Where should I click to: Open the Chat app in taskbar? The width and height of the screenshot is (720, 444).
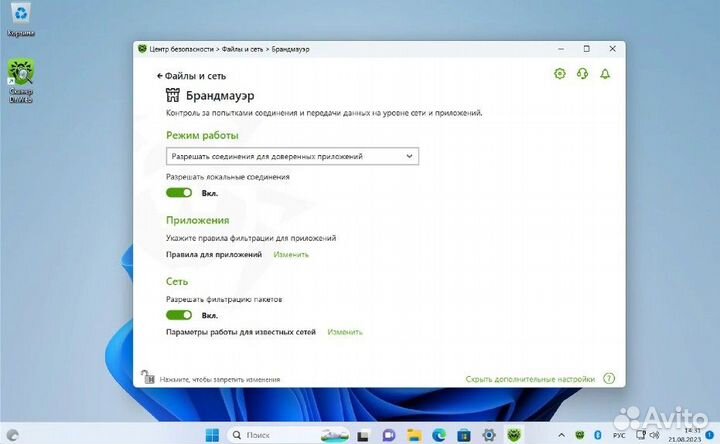pos(389,435)
